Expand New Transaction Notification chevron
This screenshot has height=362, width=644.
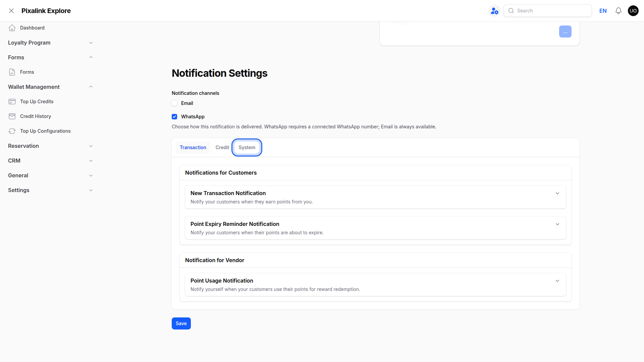557,193
